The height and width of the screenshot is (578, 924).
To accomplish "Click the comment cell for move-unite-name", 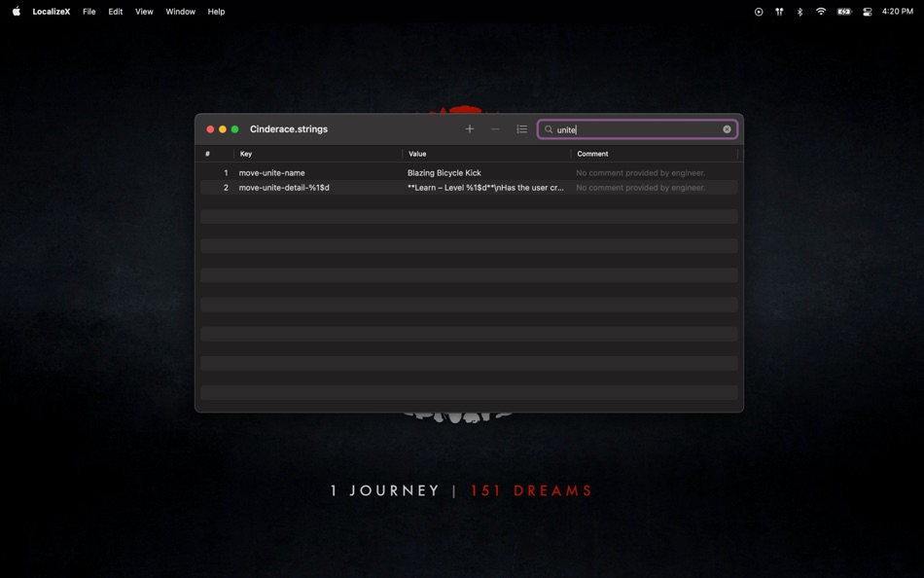I will click(x=641, y=173).
